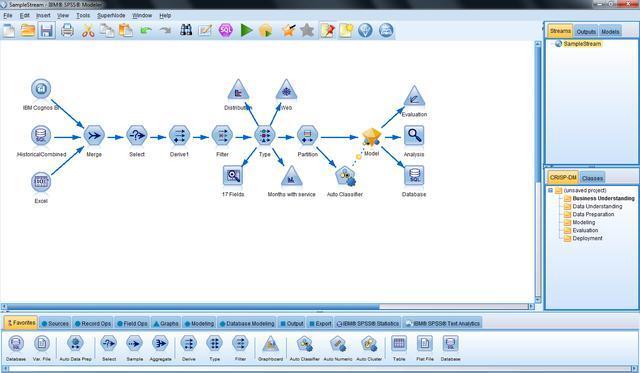Collapse the unsaved project tree
The height and width of the screenshot is (373, 640).
550,191
